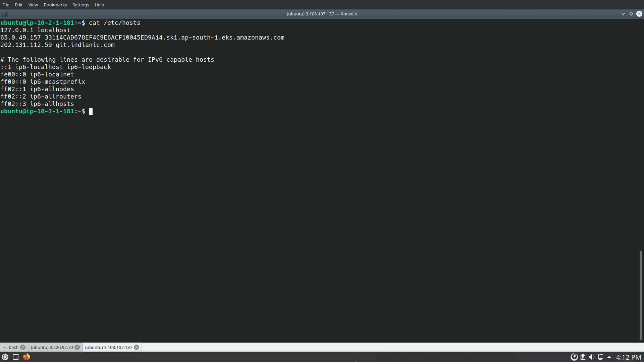Open the Klipper clipboard icon in system tray
644x362 pixels.
(x=583, y=357)
